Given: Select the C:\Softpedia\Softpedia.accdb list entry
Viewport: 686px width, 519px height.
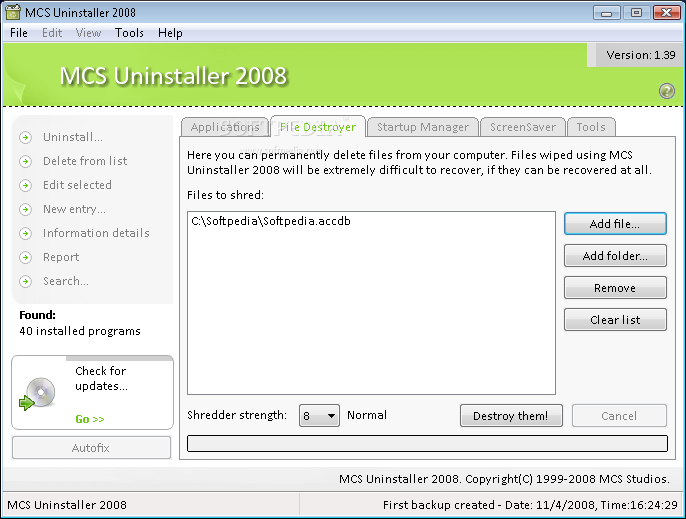Looking at the screenshot, I should pos(271,221).
